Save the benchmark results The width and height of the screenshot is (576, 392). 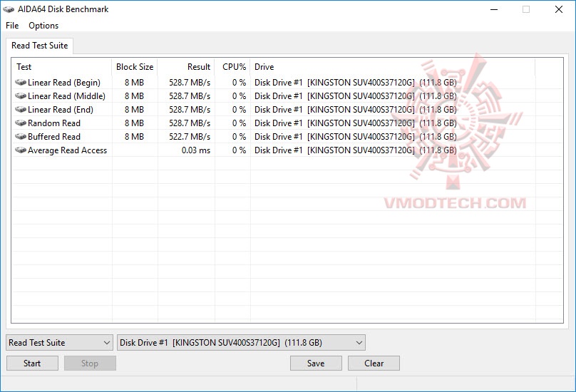click(x=316, y=363)
